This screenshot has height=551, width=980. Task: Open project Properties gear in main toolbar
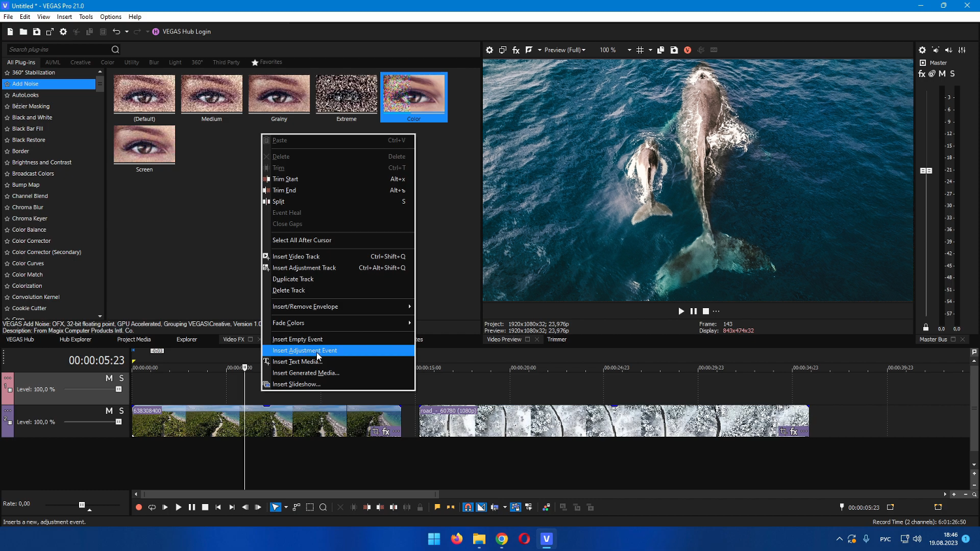point(63,31)
